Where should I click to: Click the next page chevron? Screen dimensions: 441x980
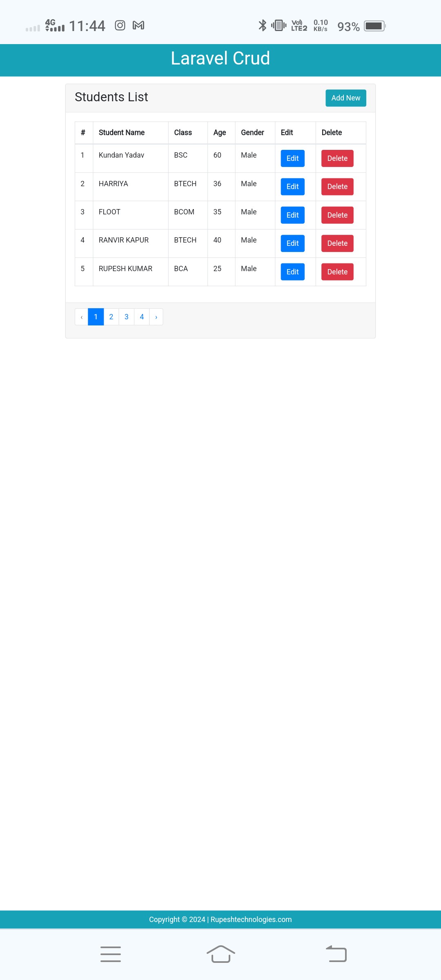click(x=156, y=317)
